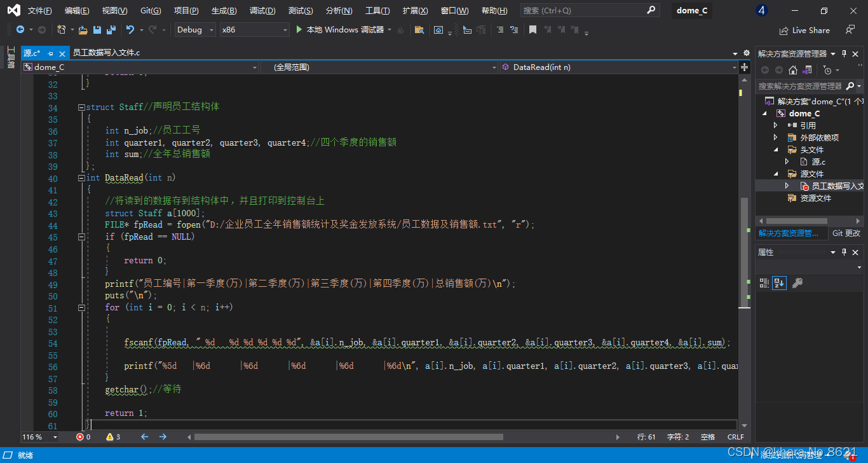Close the 源.c editor tab
This screenshot has width=868, height=463.
pos(61,53)
